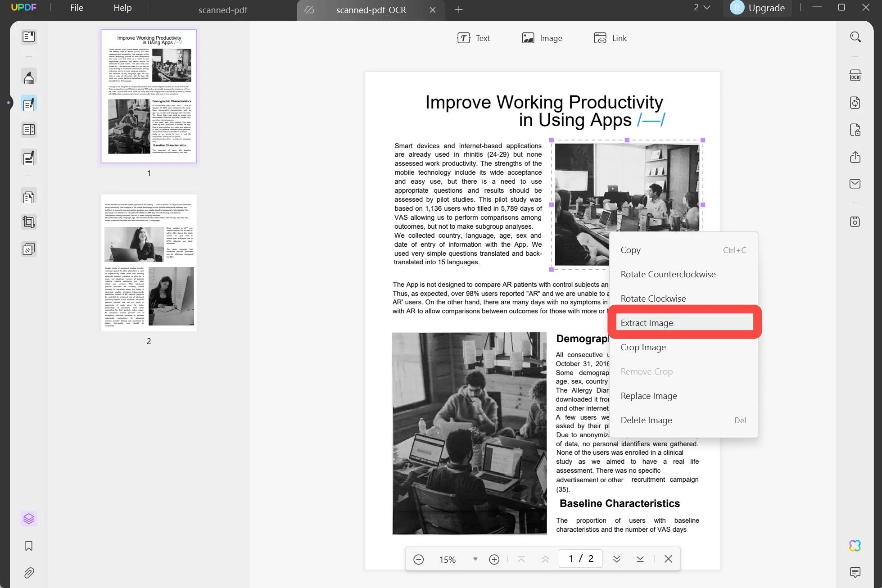This screenshot has height=588, width=882.
Task: Click the Baseline Characteristics heading
Action: click(619, 503)
